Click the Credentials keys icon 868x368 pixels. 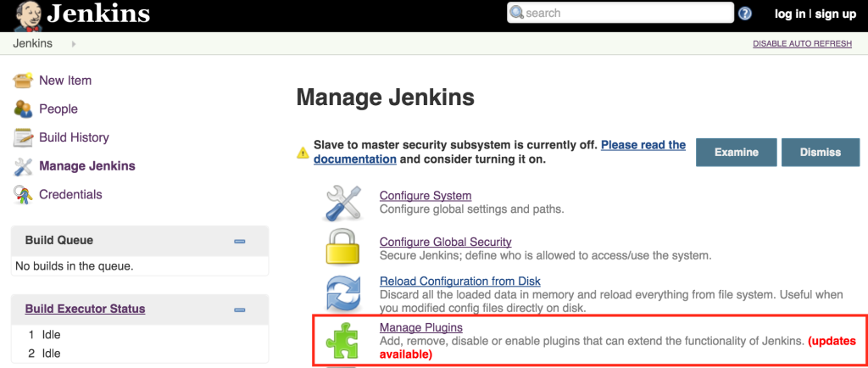pyautogui.click(x=23, y=195)
